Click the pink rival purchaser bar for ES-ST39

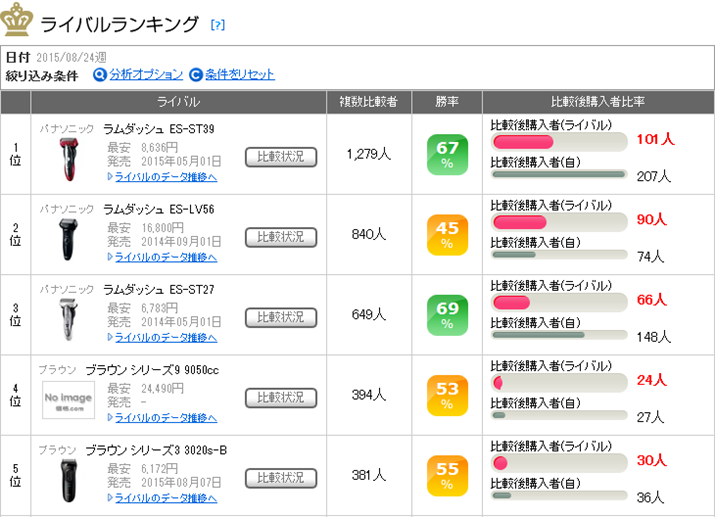click(522, 142)
